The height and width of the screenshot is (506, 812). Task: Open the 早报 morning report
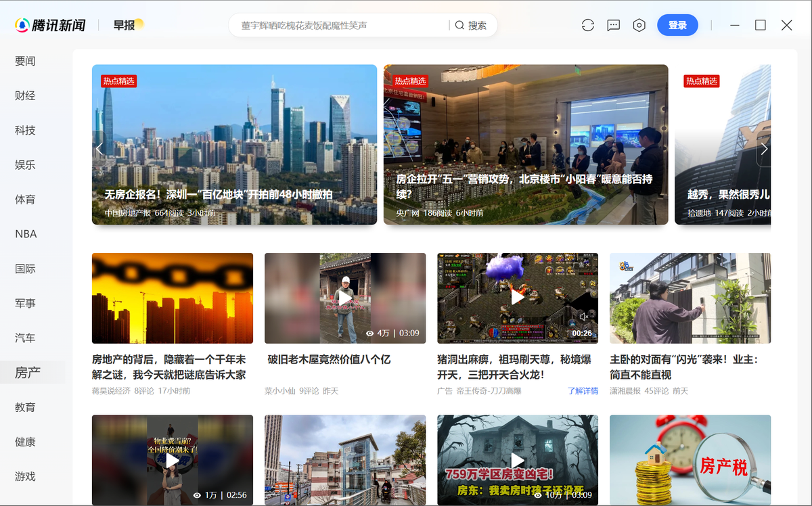point(128,25)
